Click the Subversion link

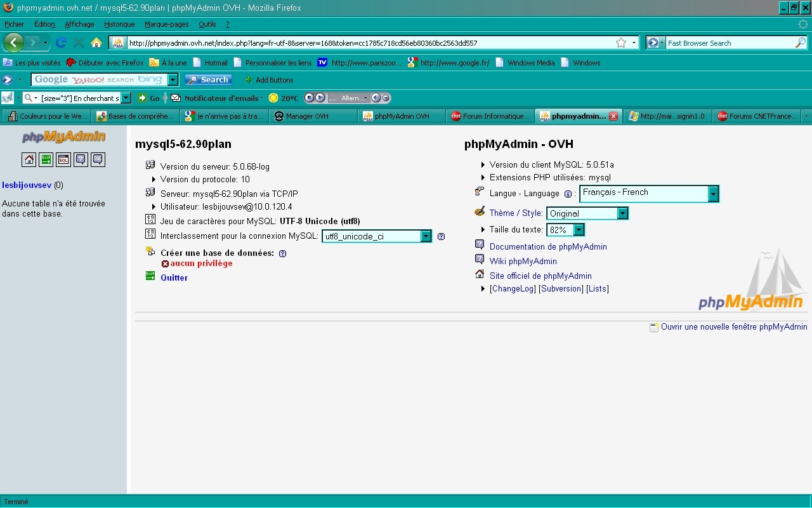pyautogui.click(x=561, y=288)
